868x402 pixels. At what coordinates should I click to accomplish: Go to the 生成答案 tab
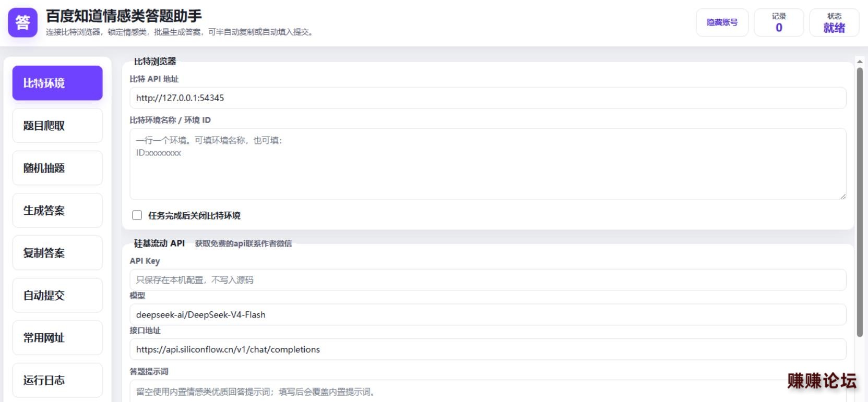[x=57, y=211]
